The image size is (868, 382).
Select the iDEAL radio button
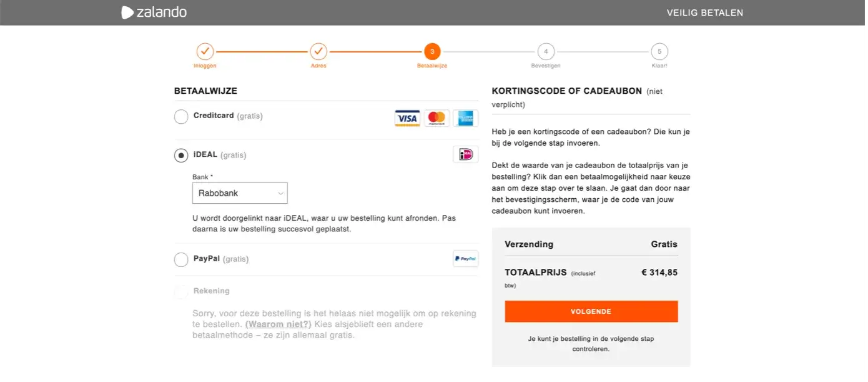point(181,156)
